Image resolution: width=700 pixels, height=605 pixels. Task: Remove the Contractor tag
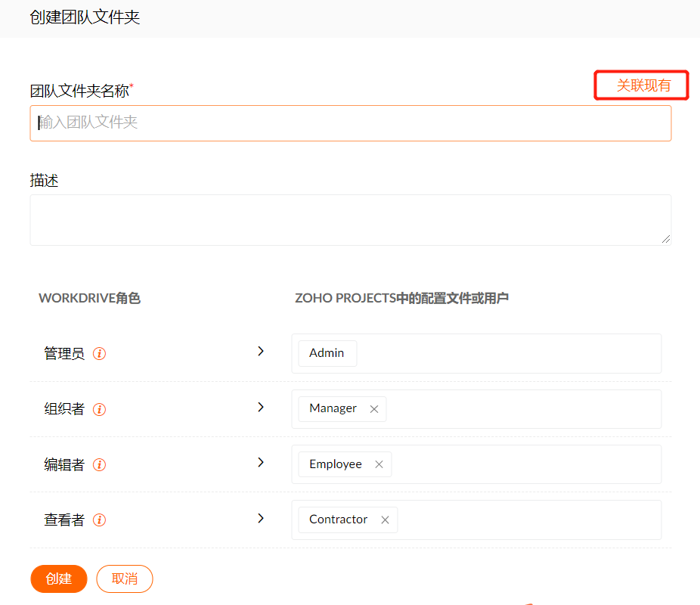point(385,520)
